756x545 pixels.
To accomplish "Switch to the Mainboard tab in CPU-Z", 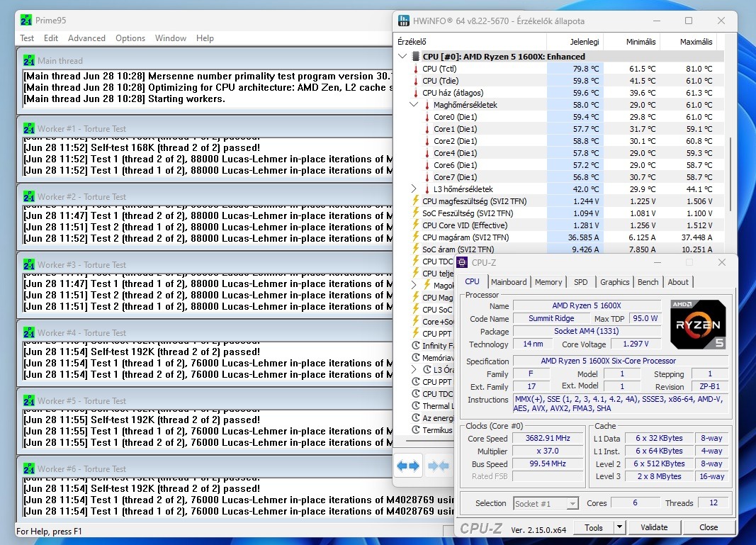I will point(509,282).
